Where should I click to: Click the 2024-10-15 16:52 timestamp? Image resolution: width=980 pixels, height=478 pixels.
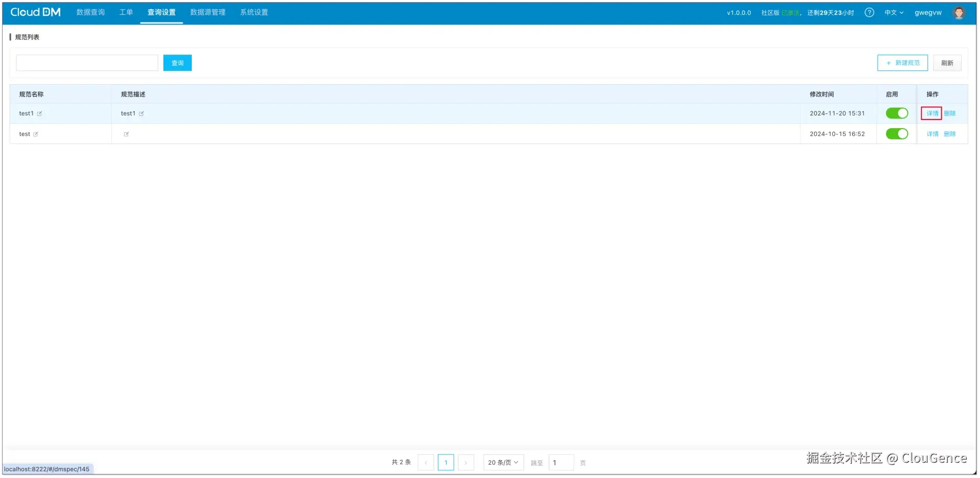coord(837,134)
